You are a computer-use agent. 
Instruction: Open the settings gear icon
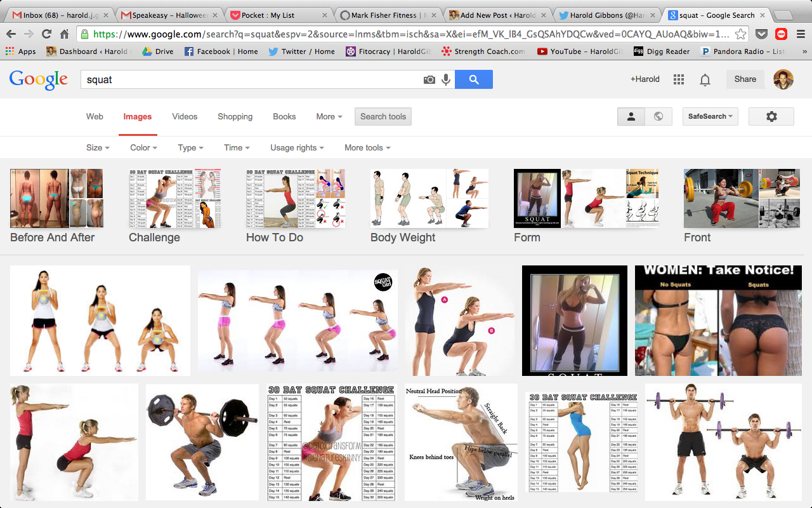click(771, 116)
